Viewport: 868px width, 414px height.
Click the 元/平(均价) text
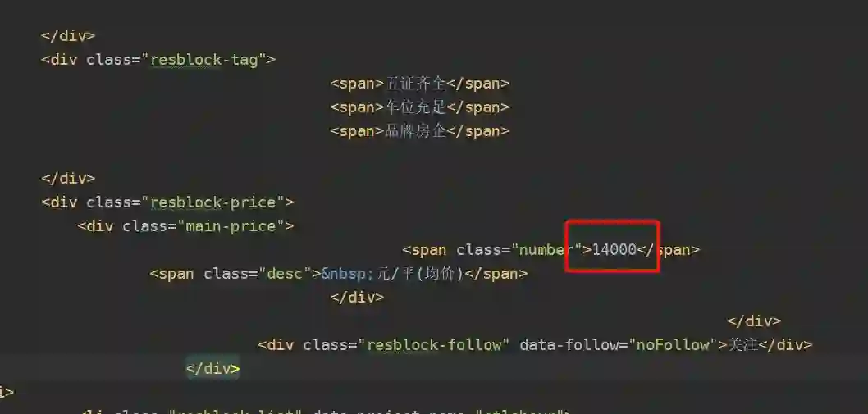click(420, 274)
